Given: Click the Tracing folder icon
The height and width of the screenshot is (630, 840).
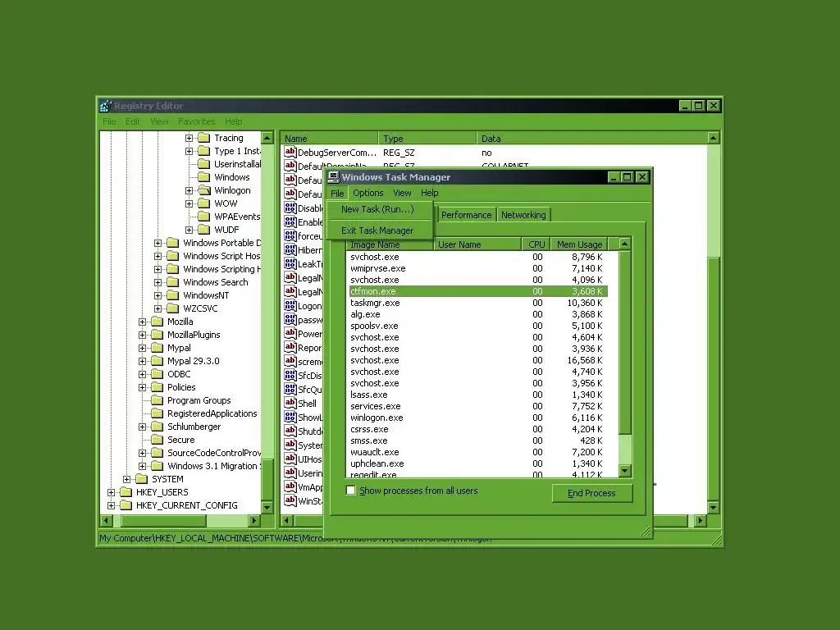Looking at the screenshot, I should 204,138.
